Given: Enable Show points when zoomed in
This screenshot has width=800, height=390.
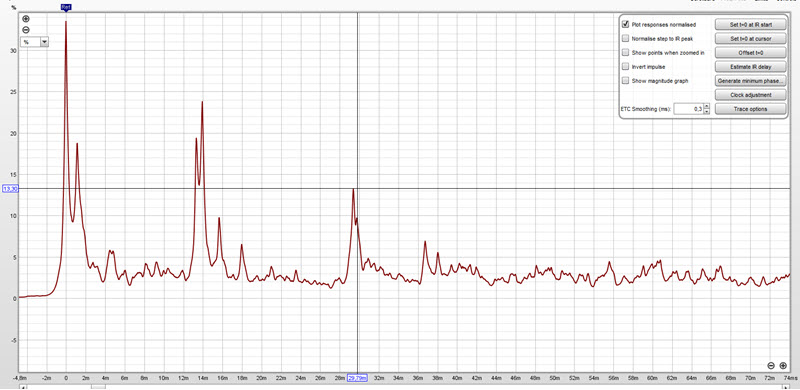Looking at the screenshot, I should 625,53.
